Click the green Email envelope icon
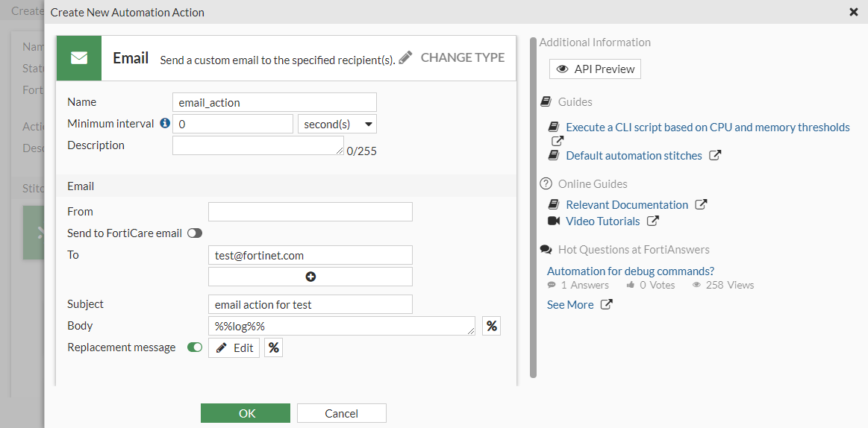Viewport: 868px width, 428px height. tap(79, 58)
